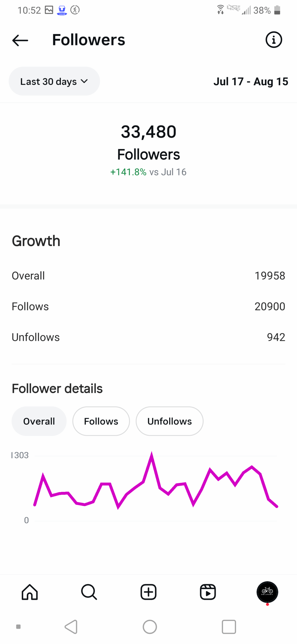Tap the 33,480 followers count

point(148,132)
